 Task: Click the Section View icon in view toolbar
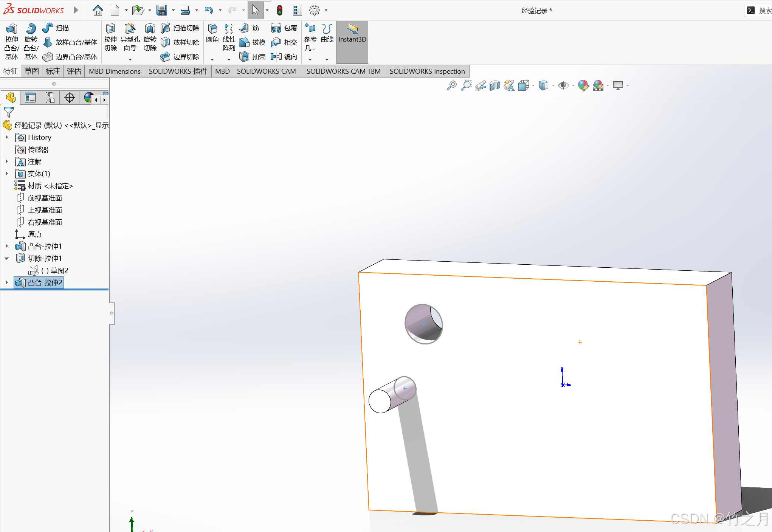coord(495,86)
